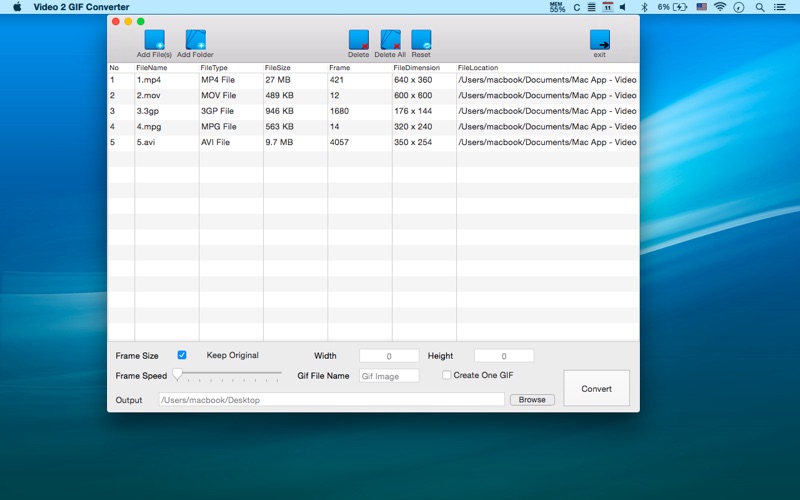Click the MOV File type cell
The width and height of the screenshot is (800, 500).
point(218,95)
